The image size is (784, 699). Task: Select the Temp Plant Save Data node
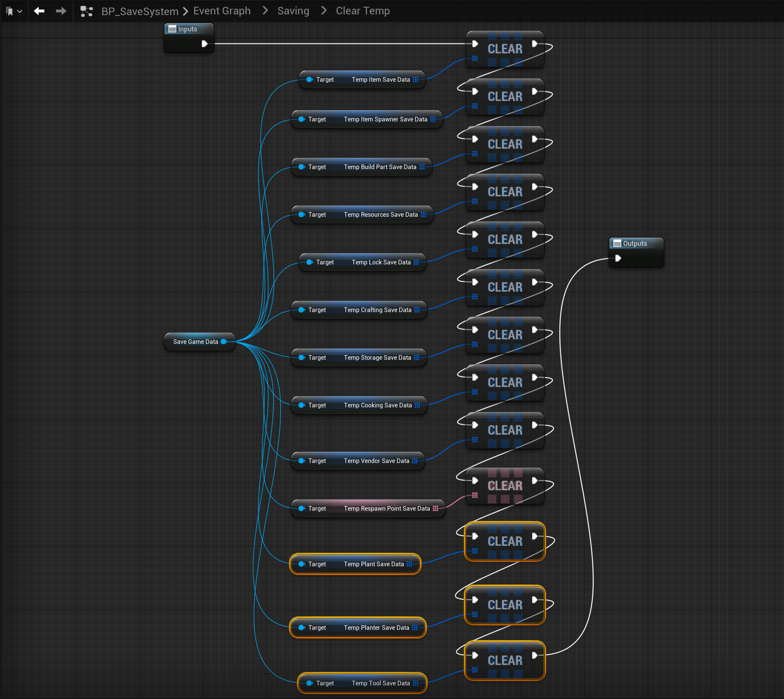pyautogui.click(x=373, y=564)
